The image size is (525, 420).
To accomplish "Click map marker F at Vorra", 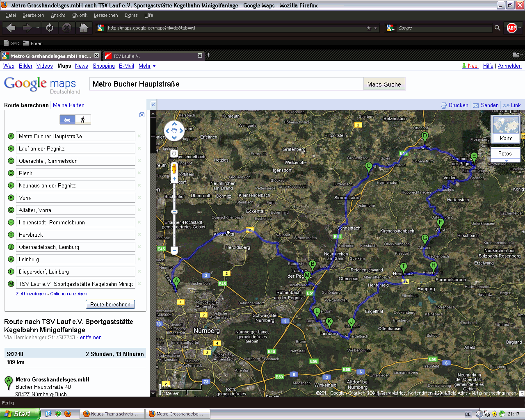I will pyautogui.click(x=440, y=224).
